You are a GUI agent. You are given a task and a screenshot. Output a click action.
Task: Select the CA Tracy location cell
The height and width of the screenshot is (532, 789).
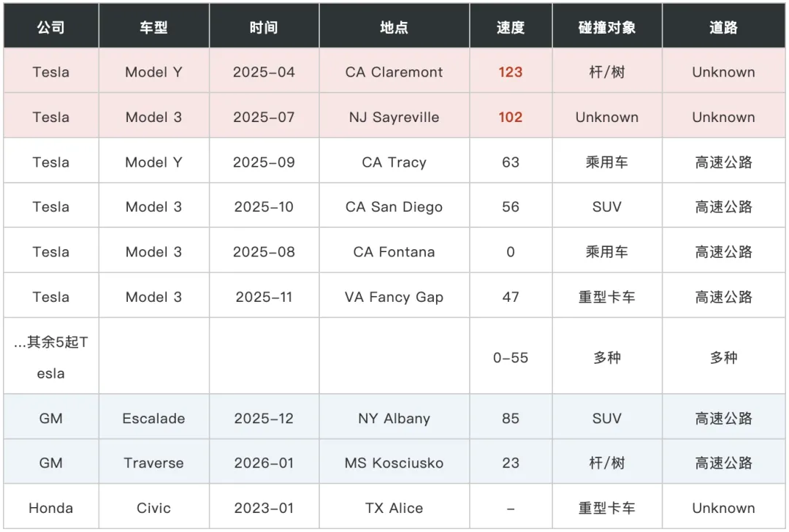click(x=394, y=161)
